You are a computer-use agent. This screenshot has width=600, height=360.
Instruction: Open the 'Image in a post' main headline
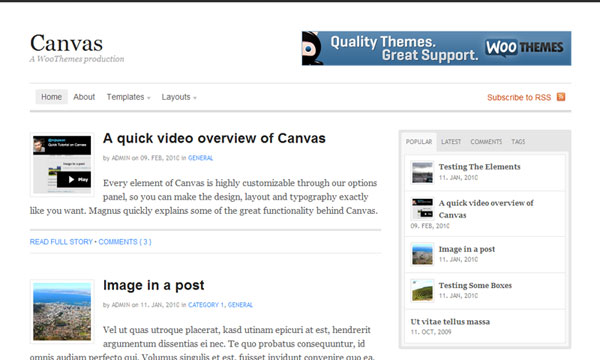(153, 285)
